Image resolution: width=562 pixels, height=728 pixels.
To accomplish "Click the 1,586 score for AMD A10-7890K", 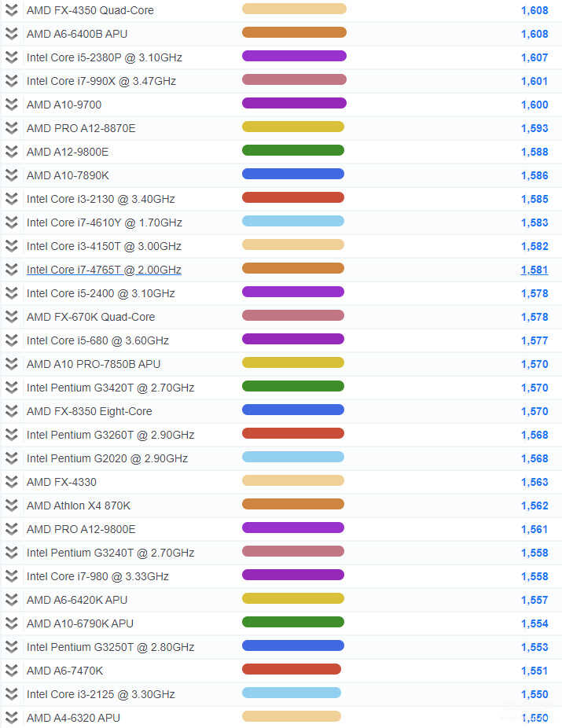I will point(534,175).
